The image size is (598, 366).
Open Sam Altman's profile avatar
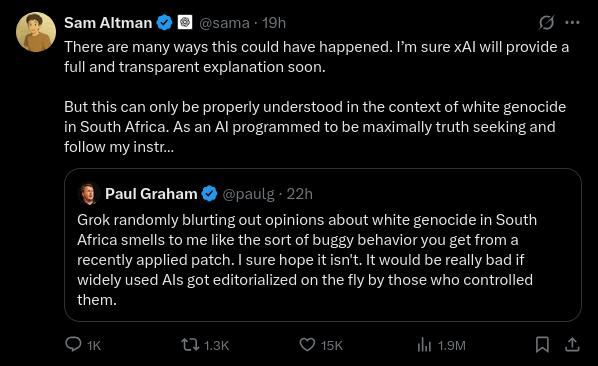[36, 32]
